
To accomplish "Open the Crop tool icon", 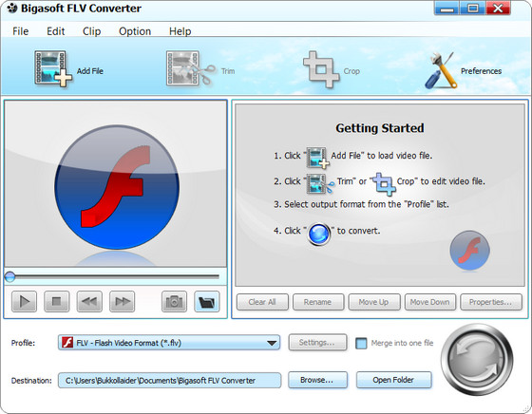I will [321, 69].
